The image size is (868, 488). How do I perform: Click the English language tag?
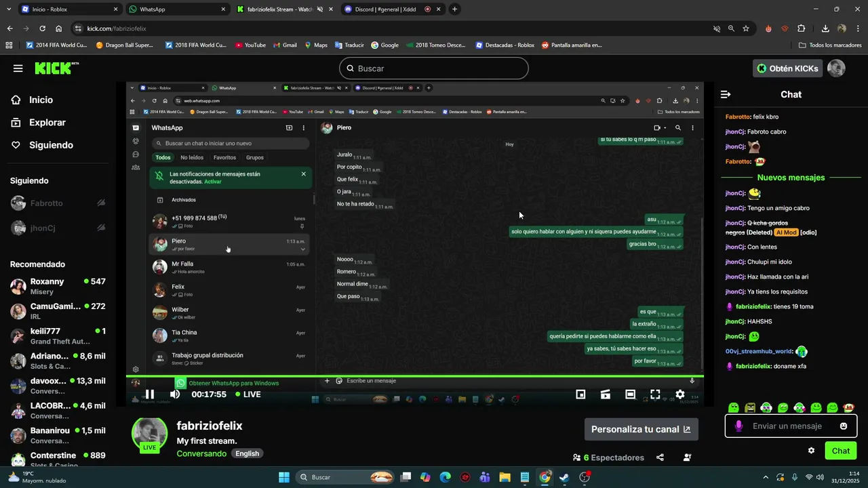pyautogui.click(x=247, y=453)
